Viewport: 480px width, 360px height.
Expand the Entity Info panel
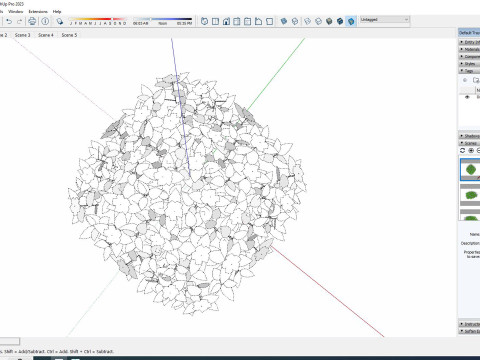[469, 42]
